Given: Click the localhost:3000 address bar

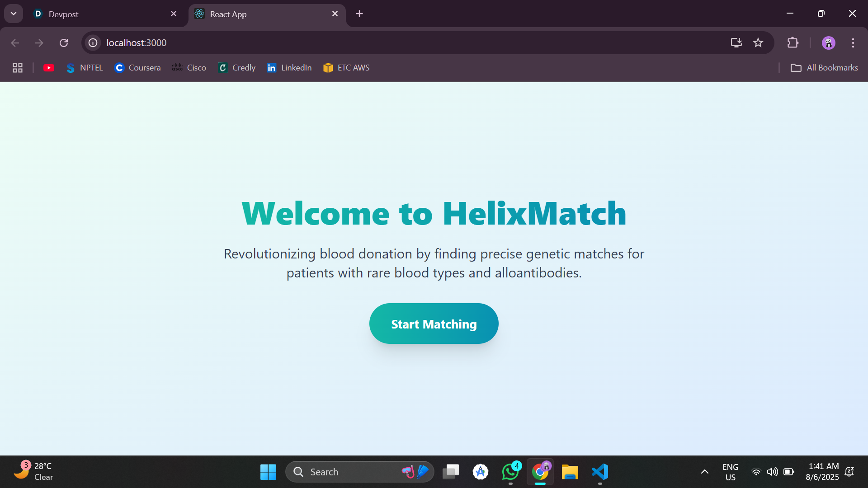Looking at the screenshot, I should 362,42.
